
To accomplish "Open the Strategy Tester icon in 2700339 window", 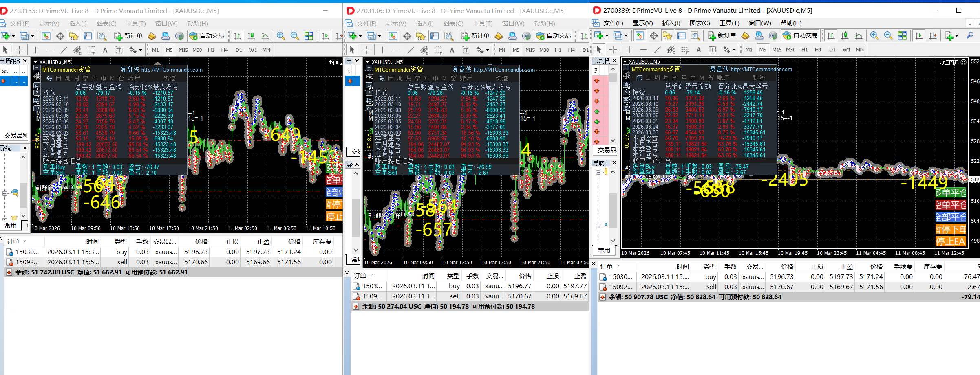I will (x=695, y=36).
